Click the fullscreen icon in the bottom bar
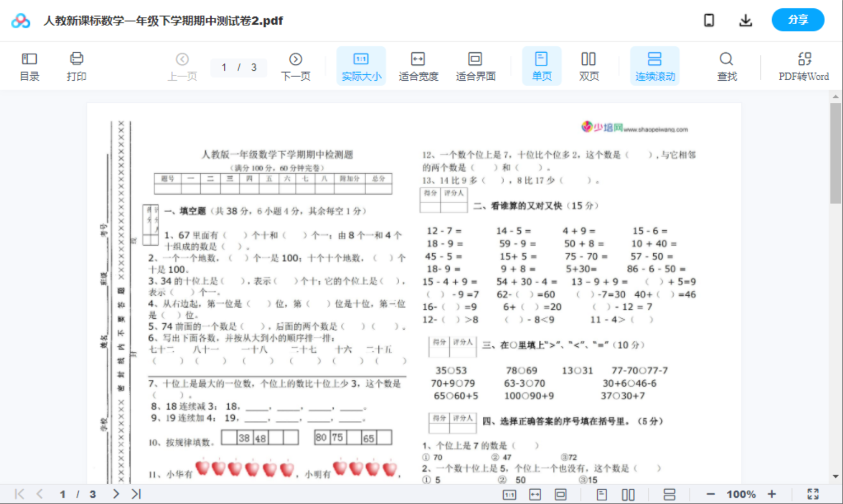Viewport: 843px width, 504px height. pos(813,494)
